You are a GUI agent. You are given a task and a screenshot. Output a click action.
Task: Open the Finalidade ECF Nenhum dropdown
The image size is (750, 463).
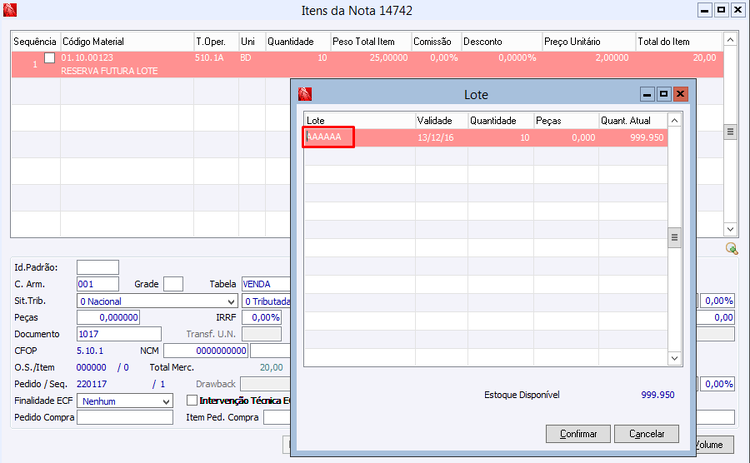(x=124, y=401)
